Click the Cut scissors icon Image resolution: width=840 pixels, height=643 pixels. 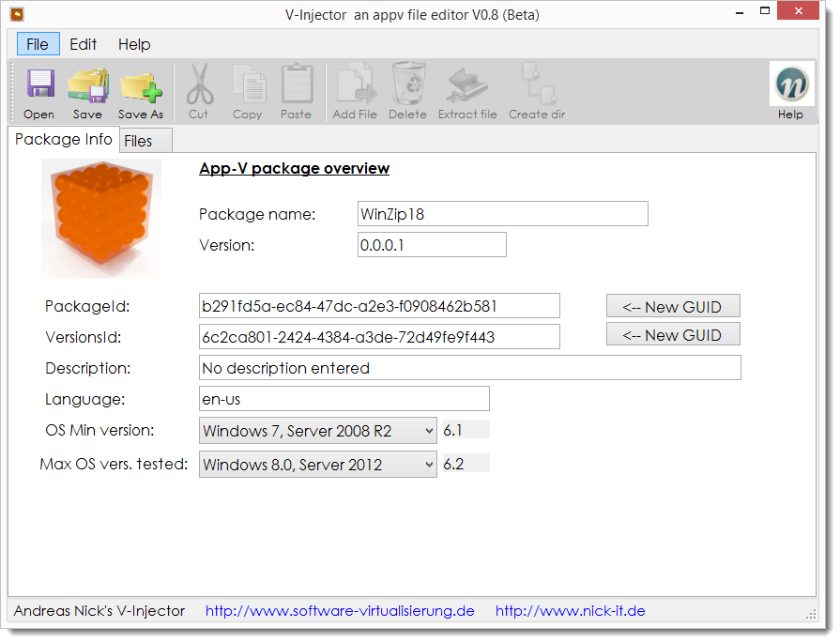point(200,84)
